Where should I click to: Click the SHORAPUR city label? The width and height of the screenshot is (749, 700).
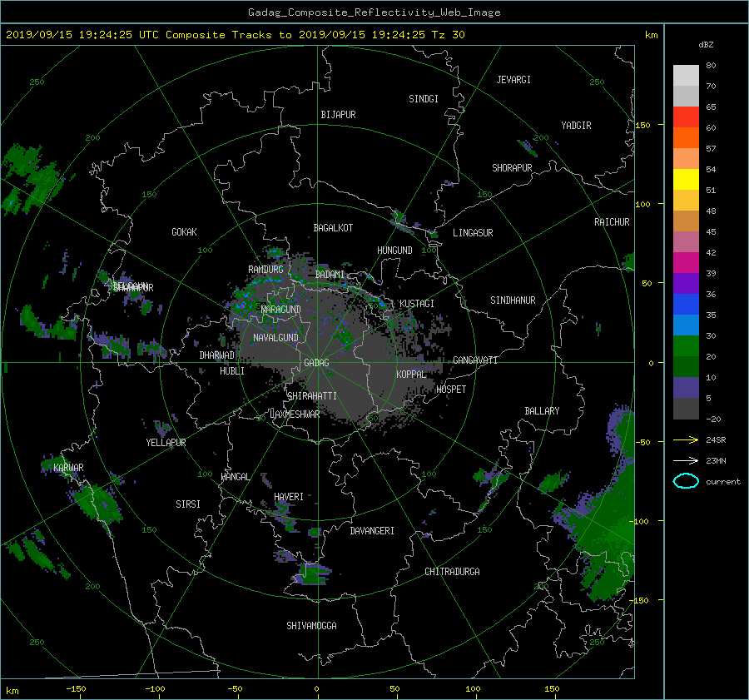[x=512, y=168]
